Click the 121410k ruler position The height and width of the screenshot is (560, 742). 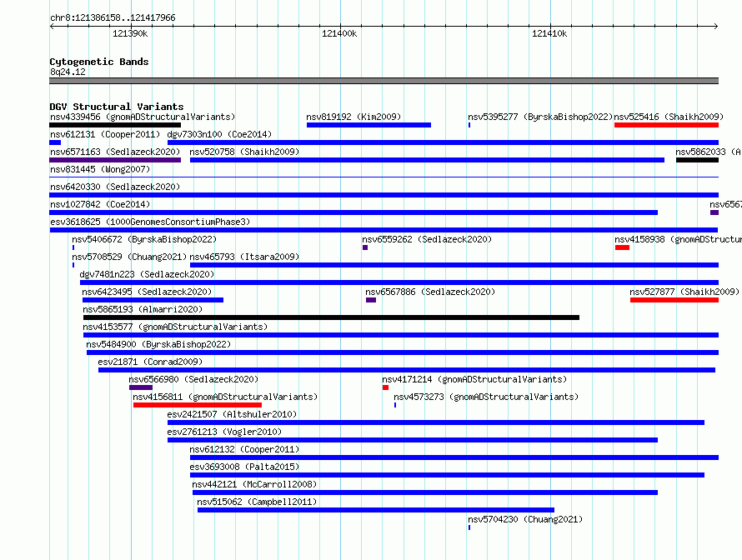coord(549,33)
